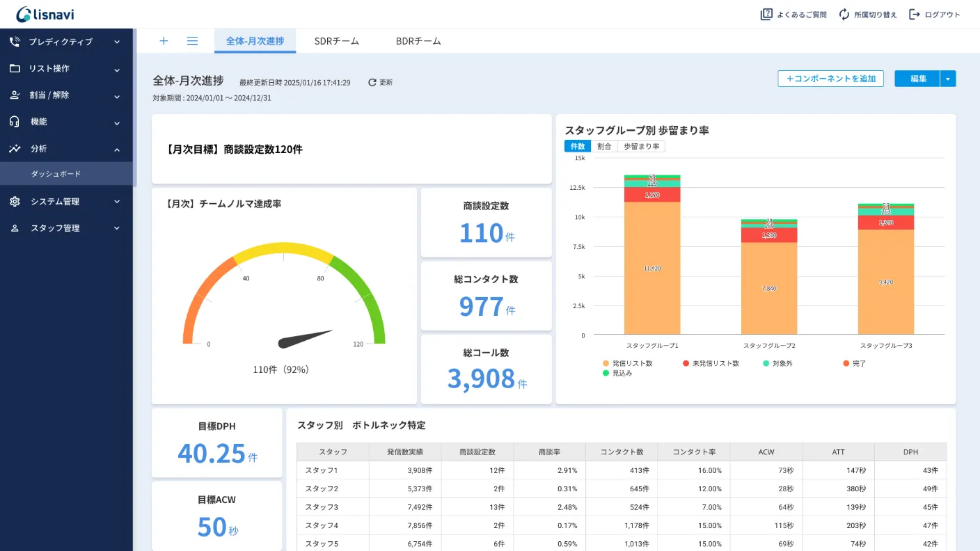Click the スタッフグループ1 orange bar segment
980x551 pixels.
point(652,268)
